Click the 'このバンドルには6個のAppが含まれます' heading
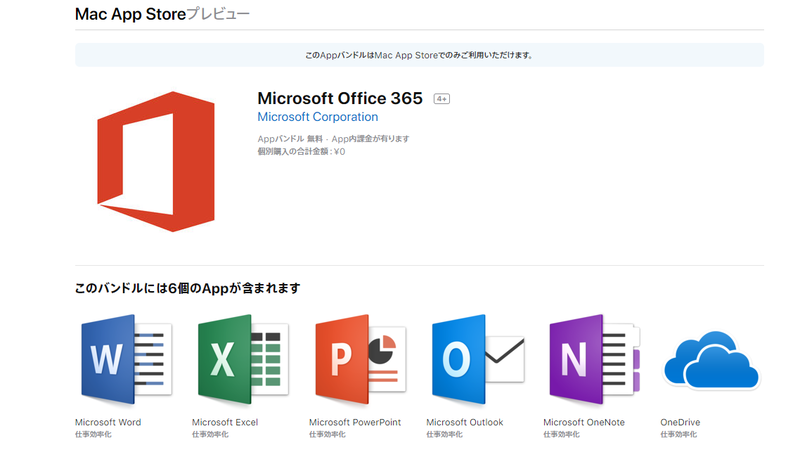 [x=187, y=288]
